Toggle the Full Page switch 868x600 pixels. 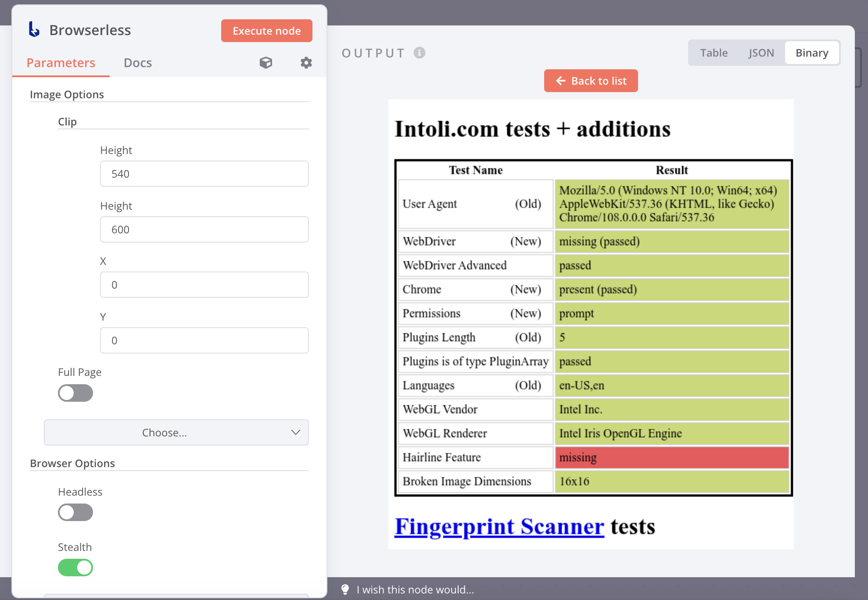(75, 393)
